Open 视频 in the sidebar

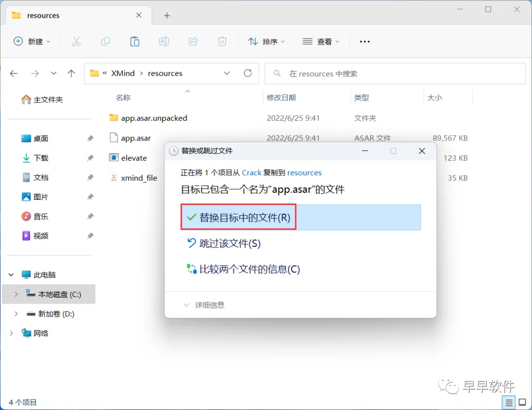pyautogui.click(x=35, y=236)
